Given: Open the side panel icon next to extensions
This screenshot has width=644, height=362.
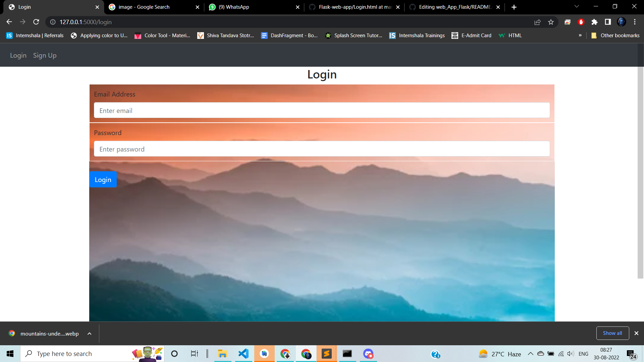Looking at the screenshot, I should click(608, 22).
